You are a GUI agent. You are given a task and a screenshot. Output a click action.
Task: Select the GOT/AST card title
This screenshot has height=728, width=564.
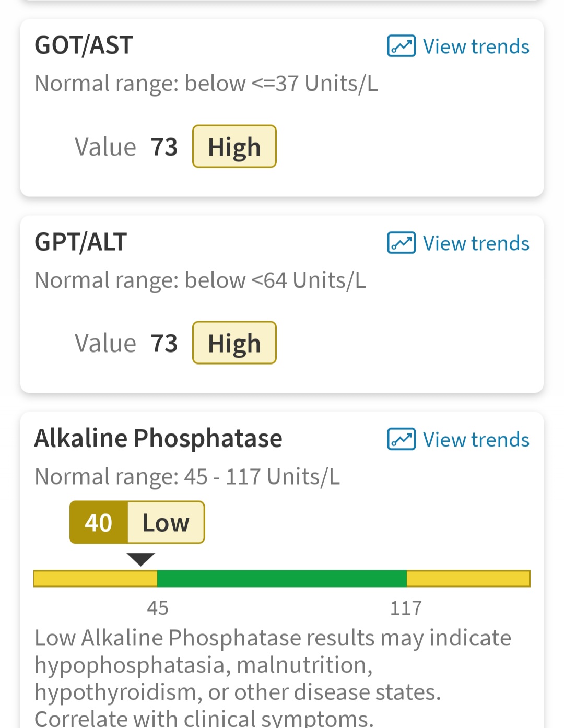(x=84, y=45)
